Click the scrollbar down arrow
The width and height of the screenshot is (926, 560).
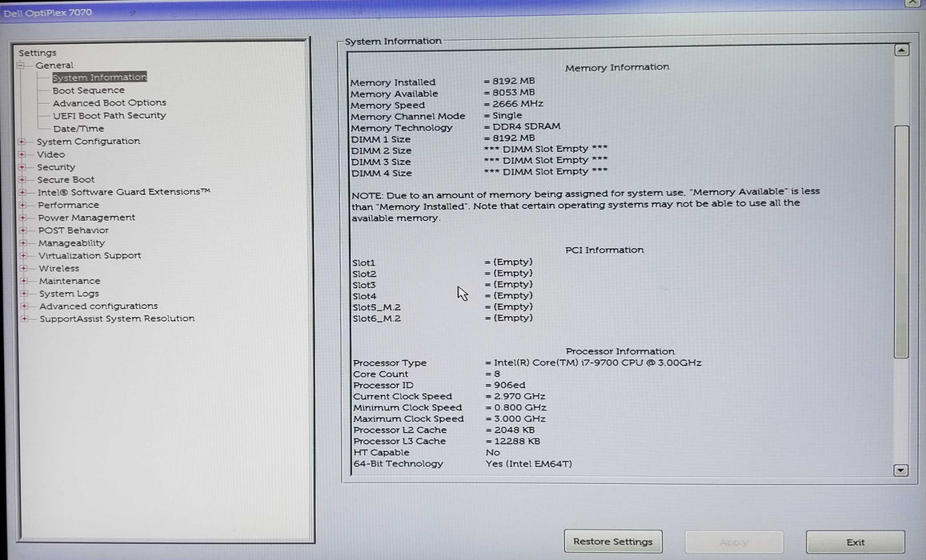(900, 470)
